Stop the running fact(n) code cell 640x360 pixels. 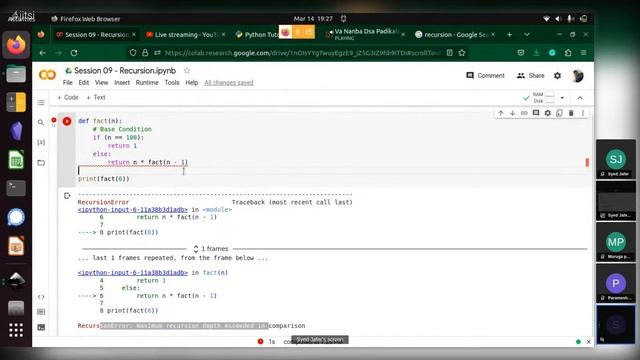coord(67,121)
